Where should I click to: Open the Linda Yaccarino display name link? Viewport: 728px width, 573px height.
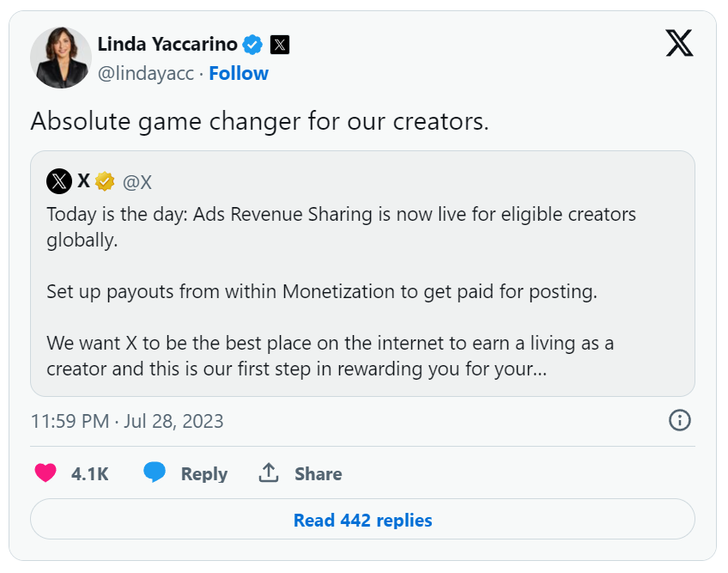coord(167,45)
